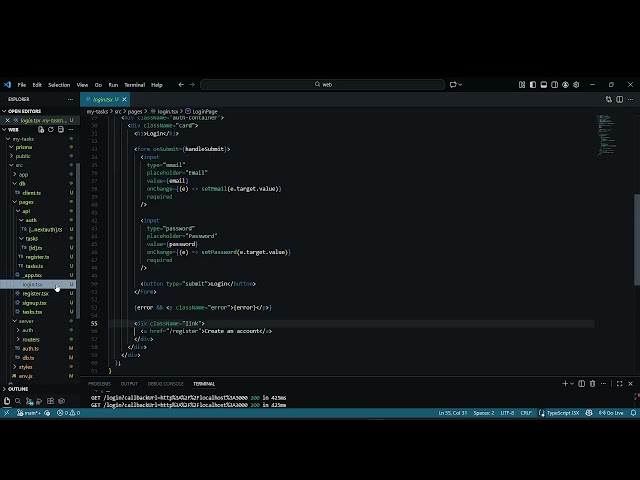Open the Help menu

tap(157, 85)
